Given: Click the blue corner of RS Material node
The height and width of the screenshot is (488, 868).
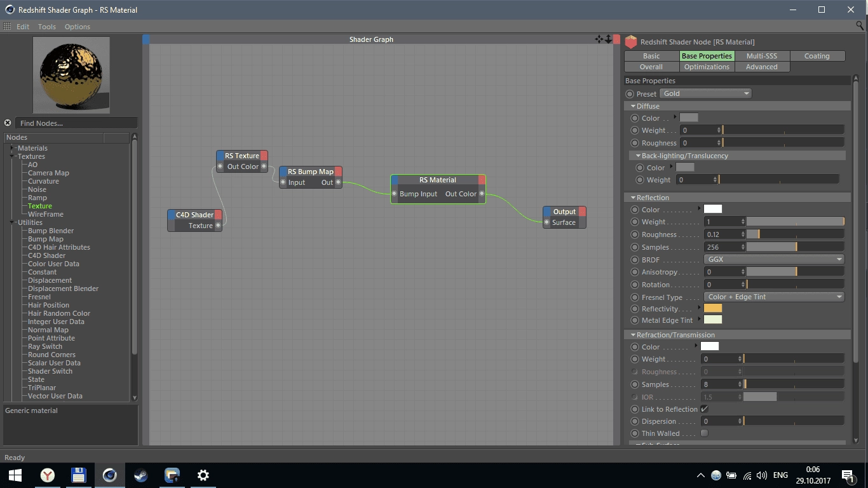Looking at the screenshot, I should pos(395,180).
